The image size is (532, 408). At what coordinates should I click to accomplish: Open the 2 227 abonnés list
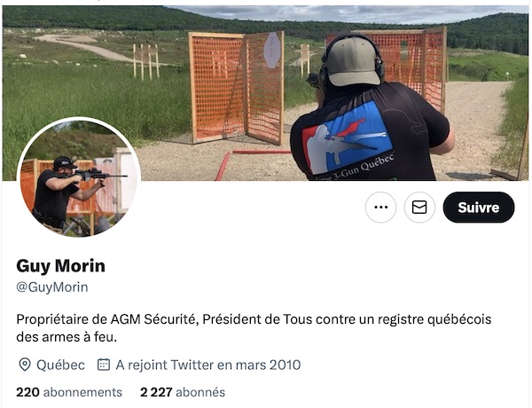coord(183,392)
